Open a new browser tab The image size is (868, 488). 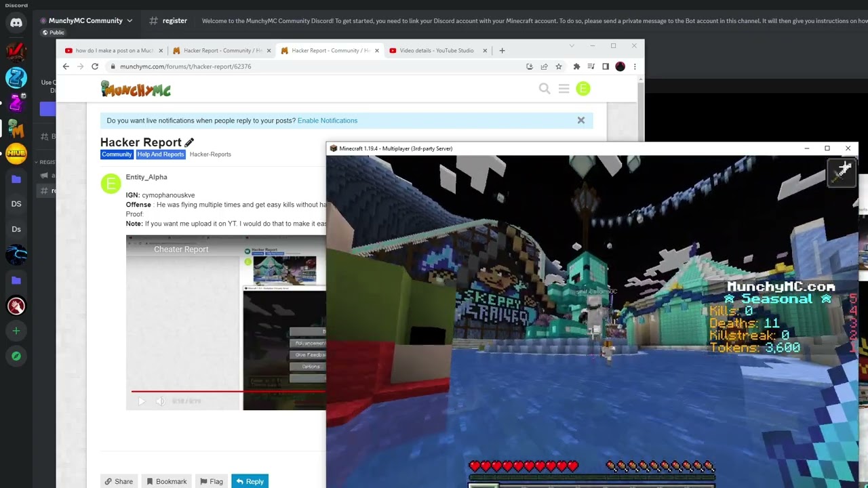point(502,50)
